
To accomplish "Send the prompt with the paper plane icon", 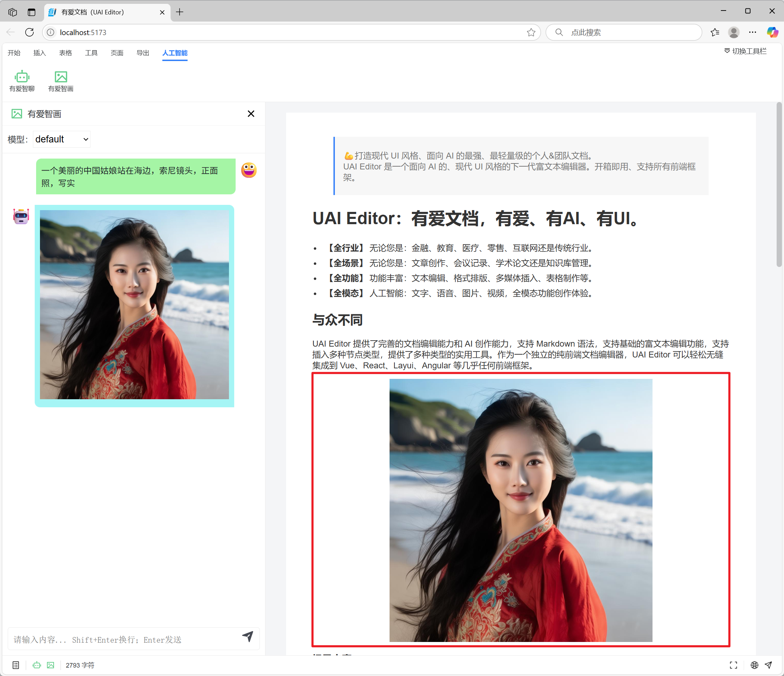I will point(248,636).
